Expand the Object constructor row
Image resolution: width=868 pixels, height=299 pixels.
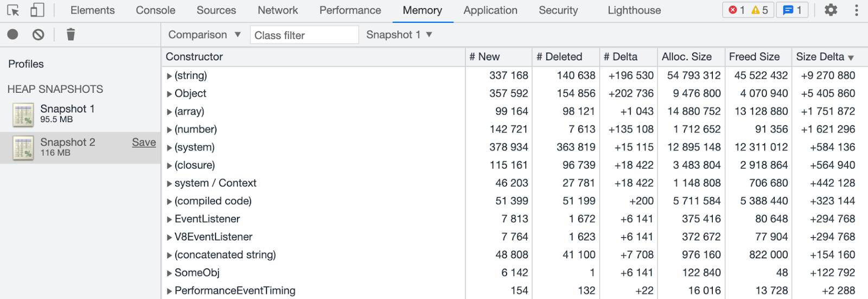[x=169, y=94]
